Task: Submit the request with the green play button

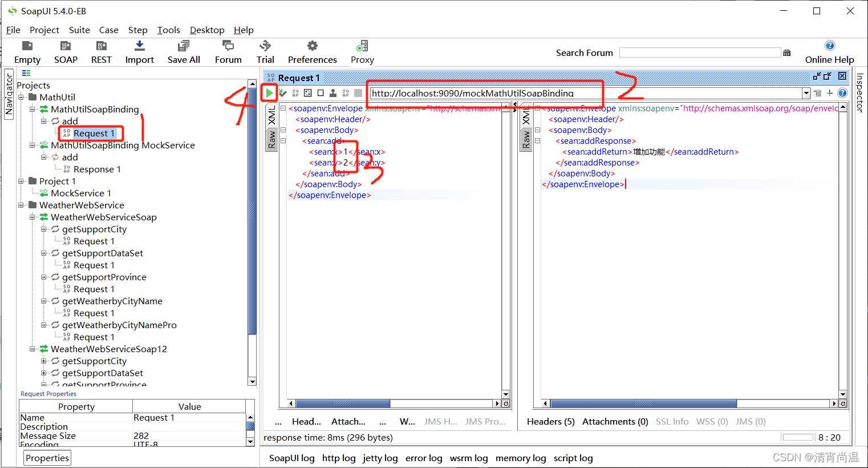Action: (269, 92)
